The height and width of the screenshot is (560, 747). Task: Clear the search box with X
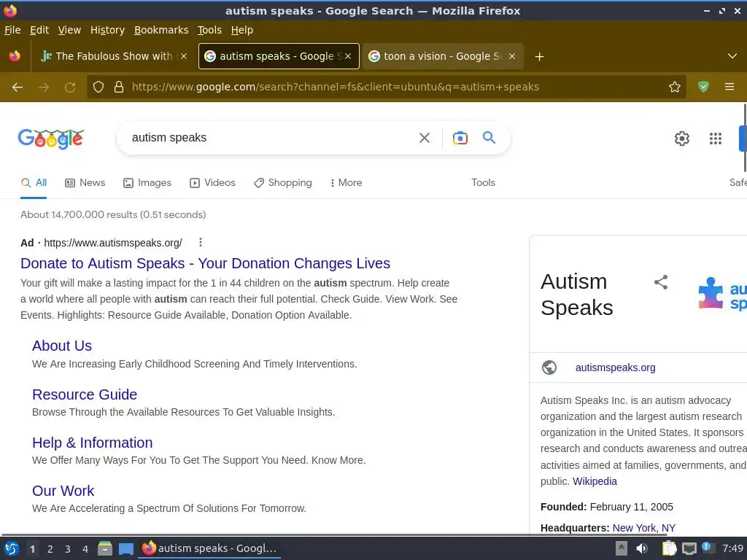[425, 138]
